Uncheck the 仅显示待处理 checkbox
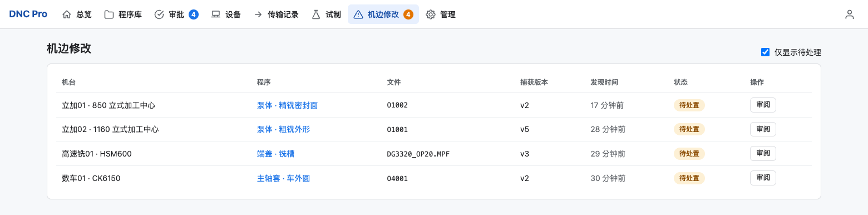The image size is (868, 215). tap(766, 52)
